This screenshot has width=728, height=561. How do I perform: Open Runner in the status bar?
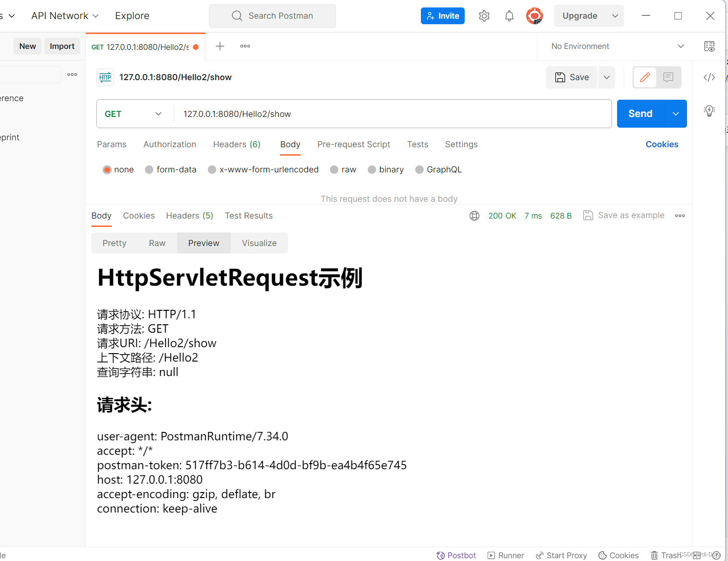pyautogui.click(x=506, y=555)
